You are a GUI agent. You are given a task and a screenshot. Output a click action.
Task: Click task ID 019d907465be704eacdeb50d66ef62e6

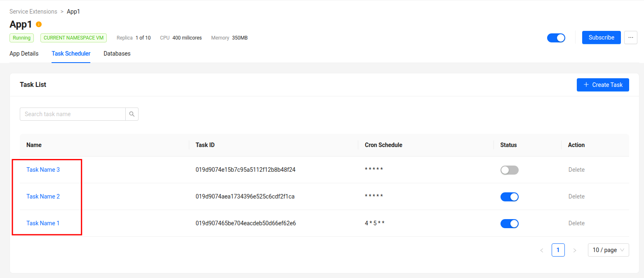[x=246, y=223]
